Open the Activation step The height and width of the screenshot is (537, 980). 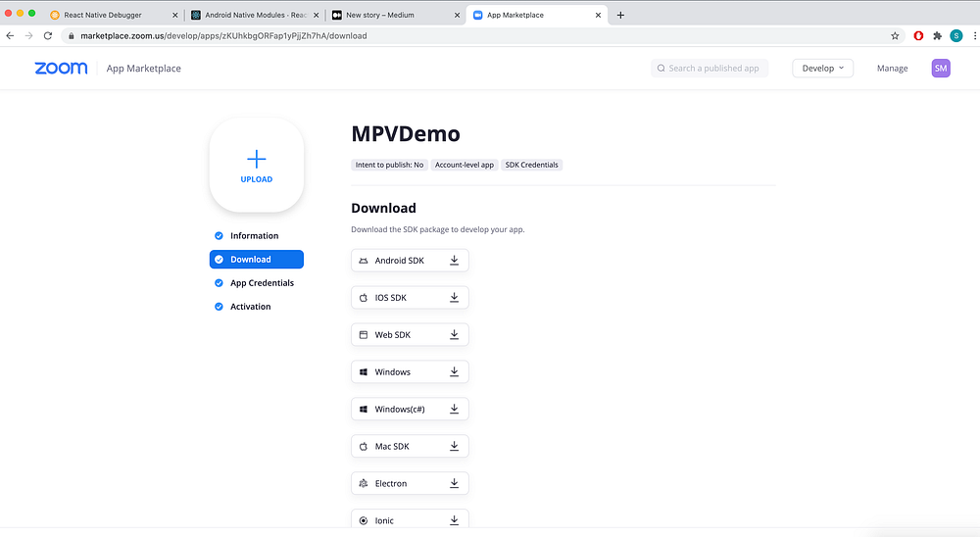point(250,307)
